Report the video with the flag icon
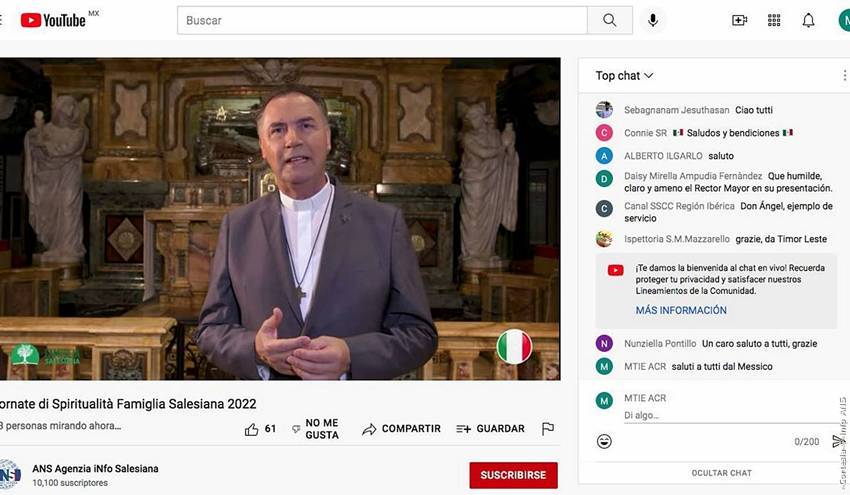Viewport: 850px width, 495px height. [548, 429]
